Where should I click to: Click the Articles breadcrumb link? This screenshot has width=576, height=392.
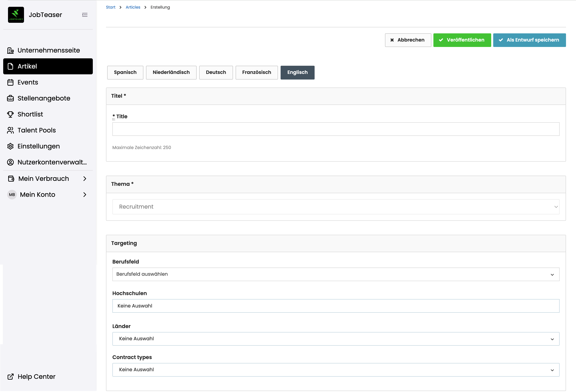pyautogui.click(x=133, y=7)
